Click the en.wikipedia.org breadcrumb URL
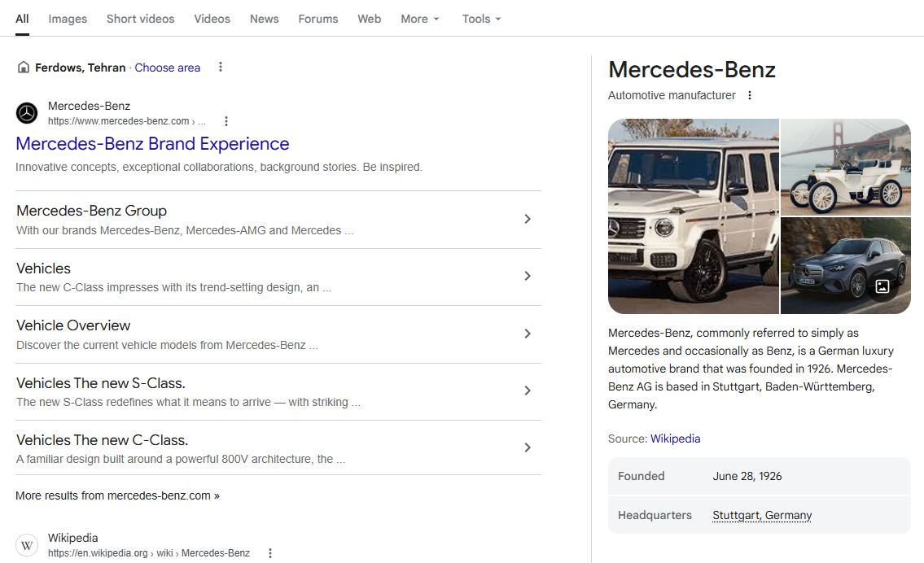The image size is (924, 563). pos(149,553)
